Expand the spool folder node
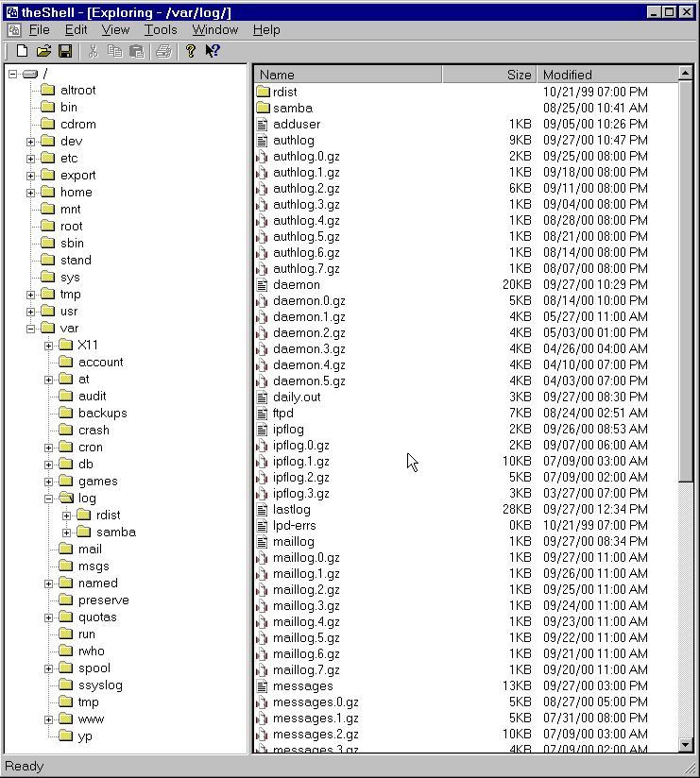This screenshot has width=700, height=778. point(49,668)
